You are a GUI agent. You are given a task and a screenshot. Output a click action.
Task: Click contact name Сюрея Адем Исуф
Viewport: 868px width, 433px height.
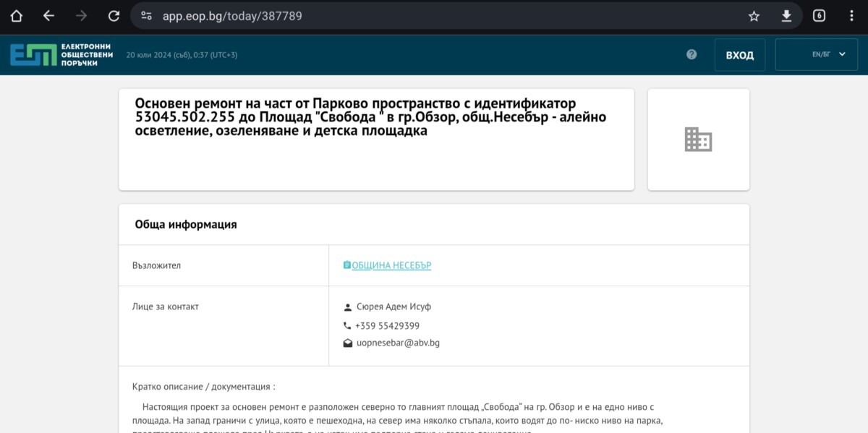393,306
